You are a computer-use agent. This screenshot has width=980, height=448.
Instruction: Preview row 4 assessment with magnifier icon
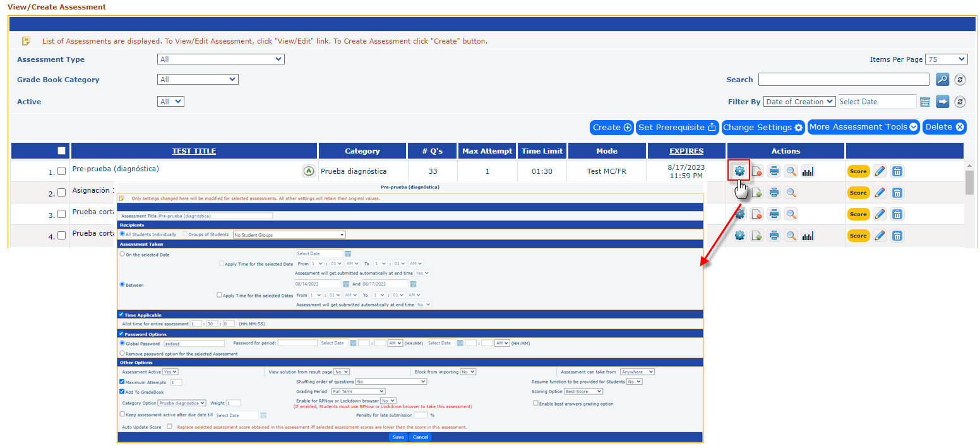791,236
